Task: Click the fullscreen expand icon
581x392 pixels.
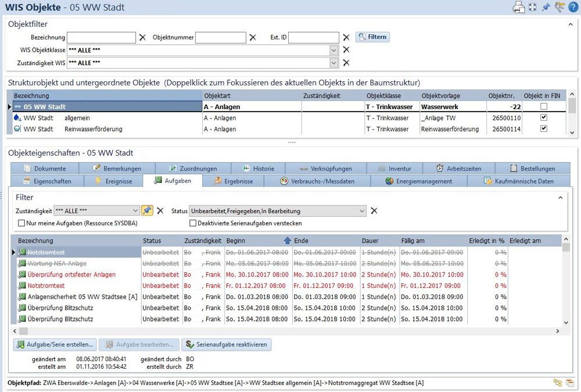Action: [533, 7]
